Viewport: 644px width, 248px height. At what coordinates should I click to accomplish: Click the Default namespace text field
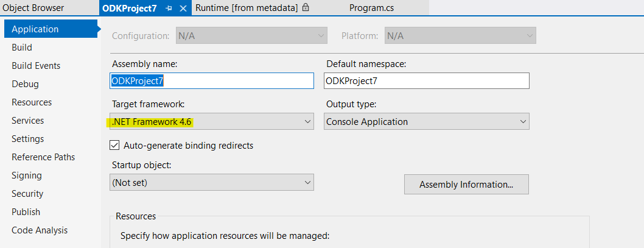(426, 81)
